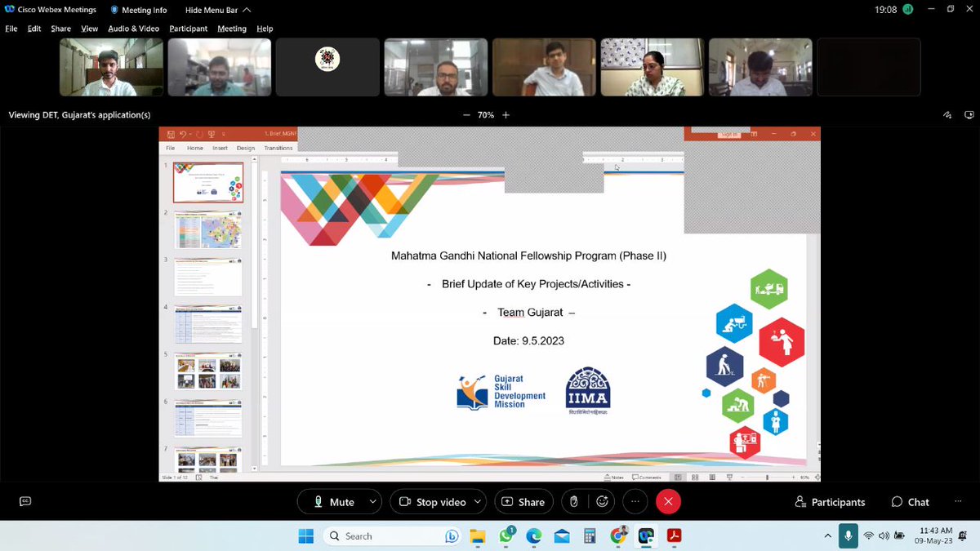
Task: Open WhatsApp from taskbar
Action: [506, 536]
